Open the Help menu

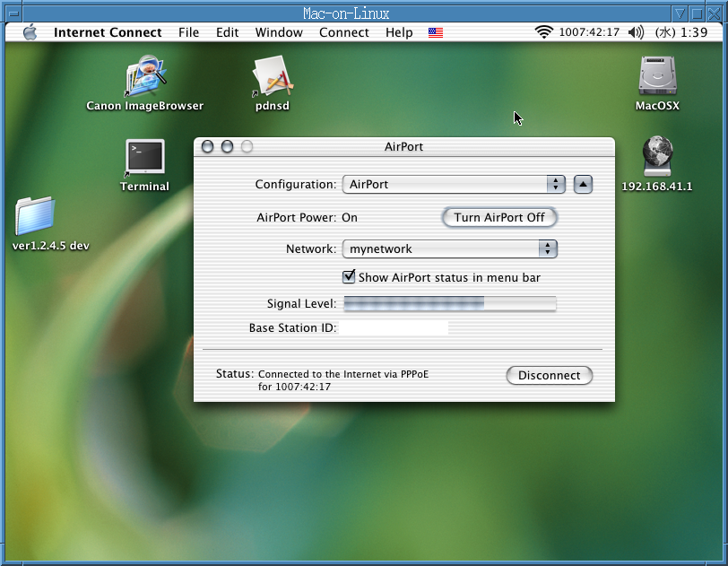click(x=399, y=32)
